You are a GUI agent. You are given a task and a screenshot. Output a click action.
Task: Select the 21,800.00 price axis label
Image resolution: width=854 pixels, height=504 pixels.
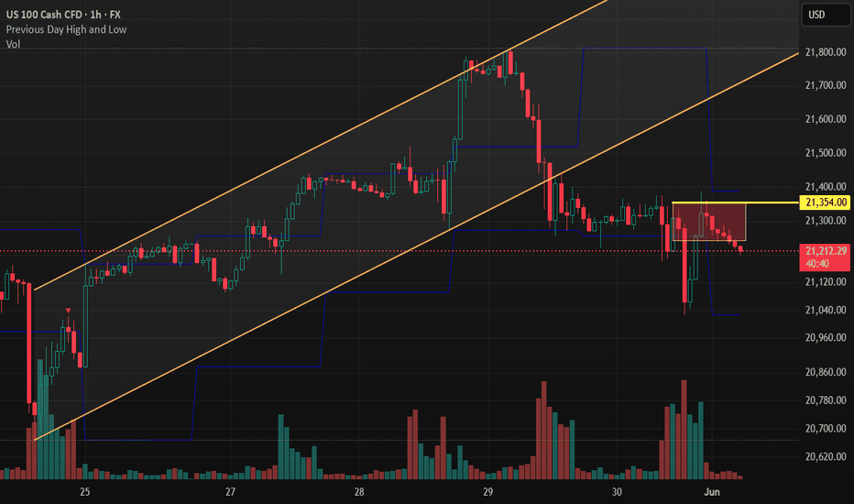coord(826,52)
